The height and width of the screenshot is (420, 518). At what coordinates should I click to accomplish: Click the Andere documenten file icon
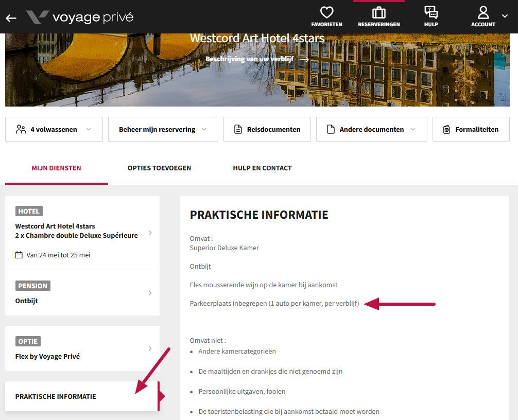(331, 129)
